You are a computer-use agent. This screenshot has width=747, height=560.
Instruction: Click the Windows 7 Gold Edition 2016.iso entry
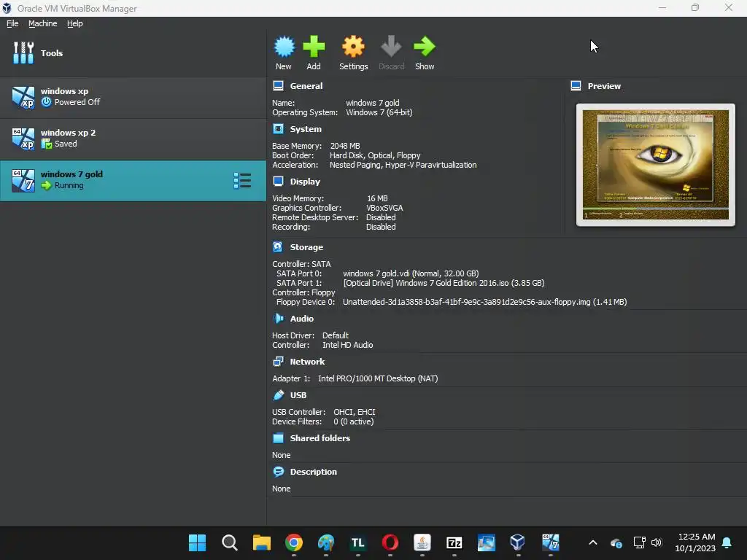pos(444,283)
